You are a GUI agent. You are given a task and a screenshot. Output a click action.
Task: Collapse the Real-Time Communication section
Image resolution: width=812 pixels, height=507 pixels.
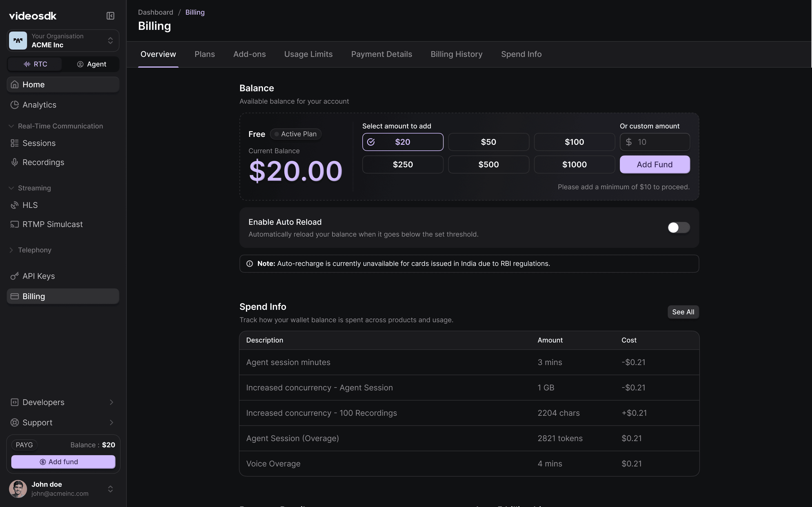click(x=11, y=126)
